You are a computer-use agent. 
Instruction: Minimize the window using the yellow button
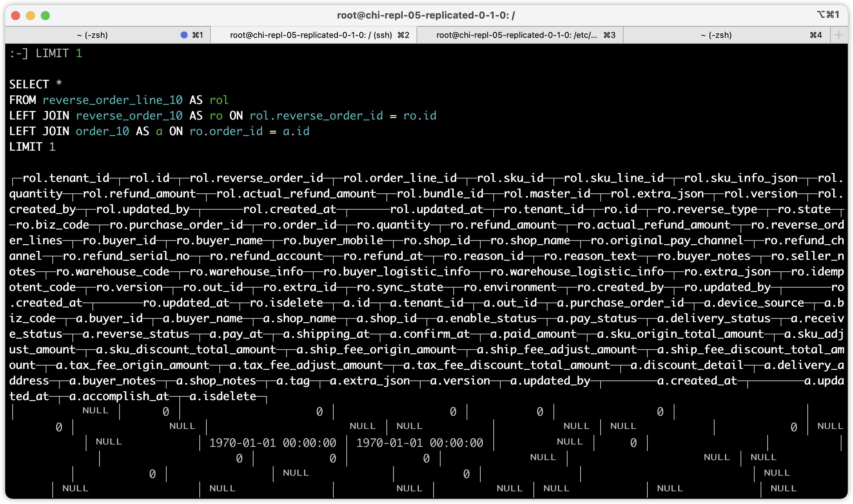[x=30, y=15]
